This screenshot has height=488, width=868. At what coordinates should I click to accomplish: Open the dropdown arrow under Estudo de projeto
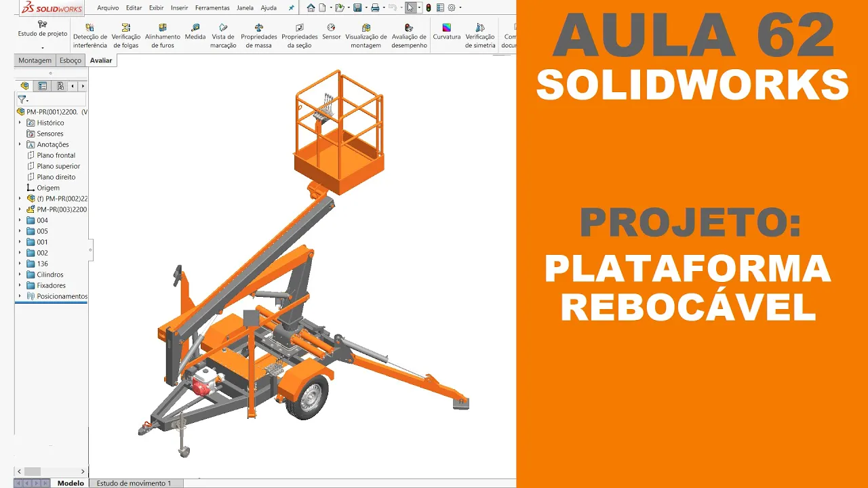42,48
